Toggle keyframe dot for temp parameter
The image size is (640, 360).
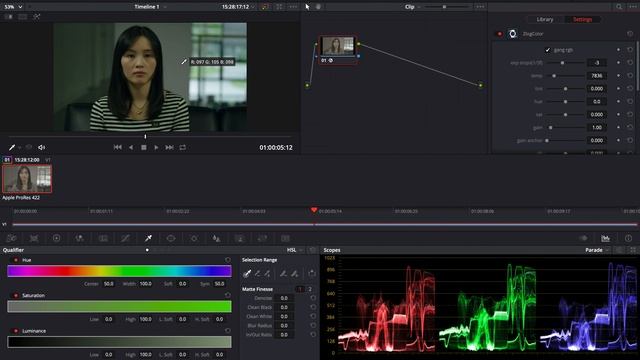(x=618, y=76)
